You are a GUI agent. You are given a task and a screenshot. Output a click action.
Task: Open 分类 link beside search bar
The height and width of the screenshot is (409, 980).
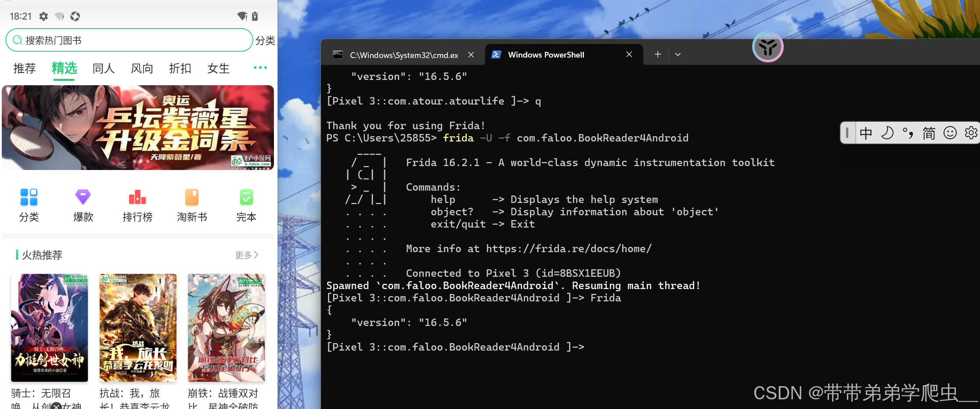(265, 41)
